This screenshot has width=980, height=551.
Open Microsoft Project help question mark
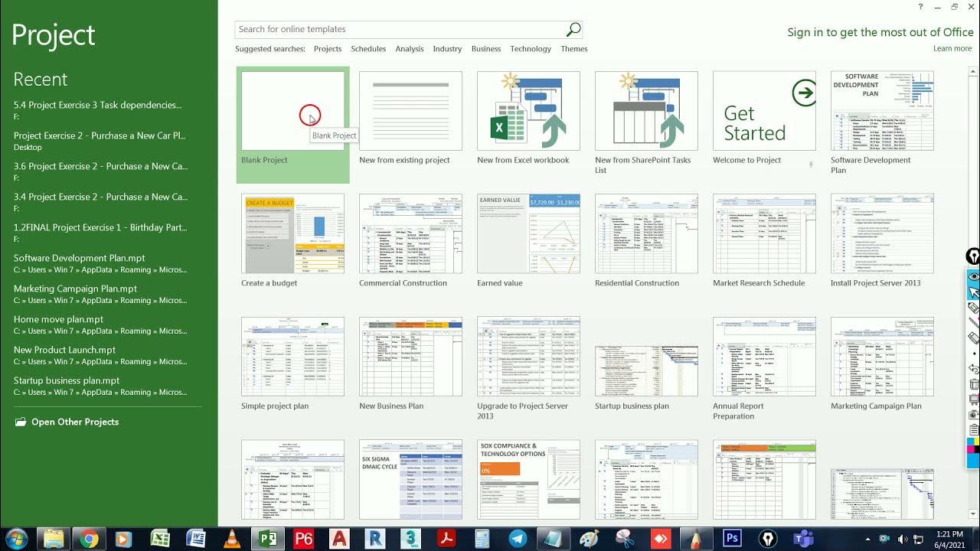click(920, 7)
